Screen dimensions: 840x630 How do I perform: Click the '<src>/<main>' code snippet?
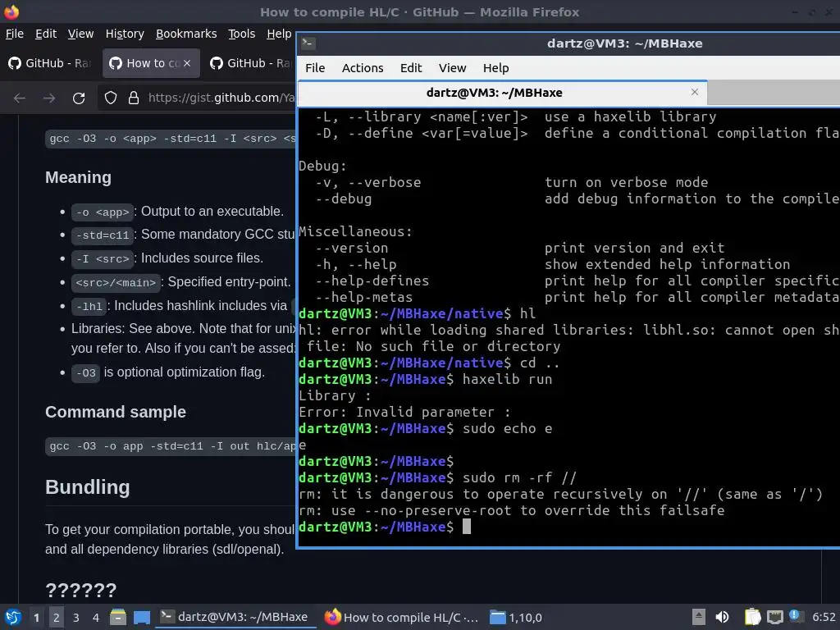click(116, 282)
